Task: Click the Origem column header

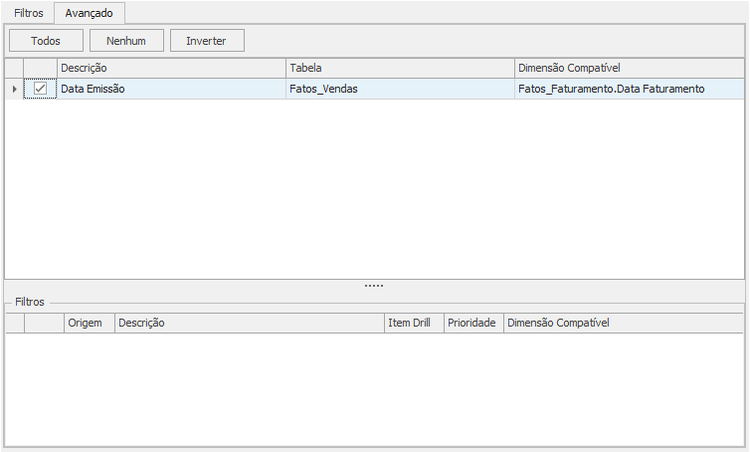Action: (x=89, y=323)
